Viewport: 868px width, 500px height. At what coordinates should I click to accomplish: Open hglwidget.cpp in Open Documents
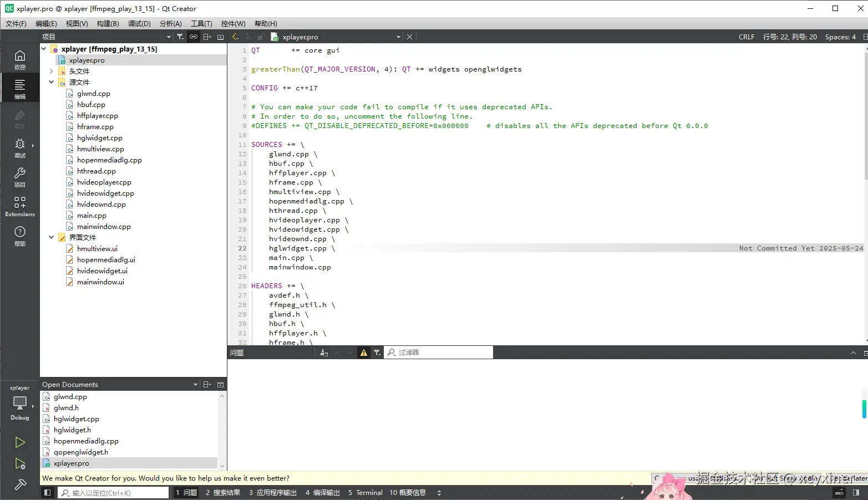[x=77, y=419]
